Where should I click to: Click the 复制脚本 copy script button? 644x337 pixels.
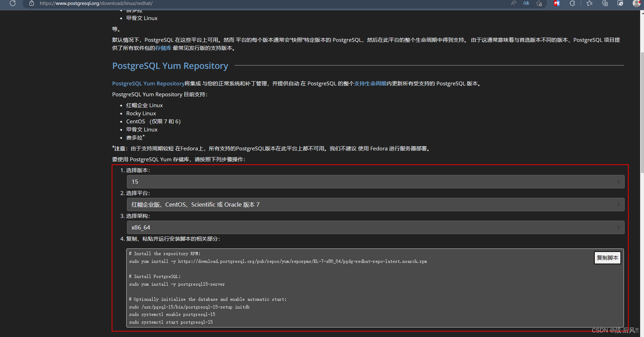pos(607,258)
